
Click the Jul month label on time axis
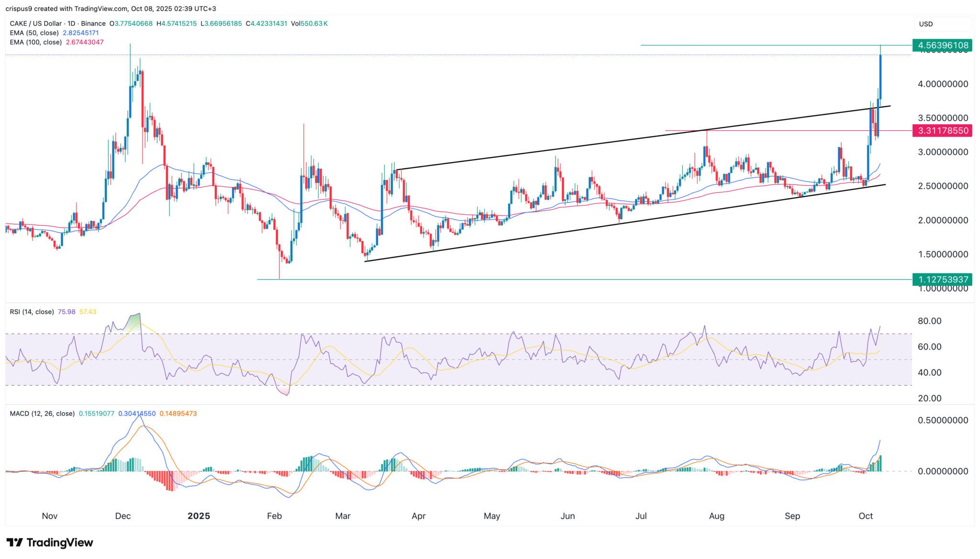[x=641, y=516]
